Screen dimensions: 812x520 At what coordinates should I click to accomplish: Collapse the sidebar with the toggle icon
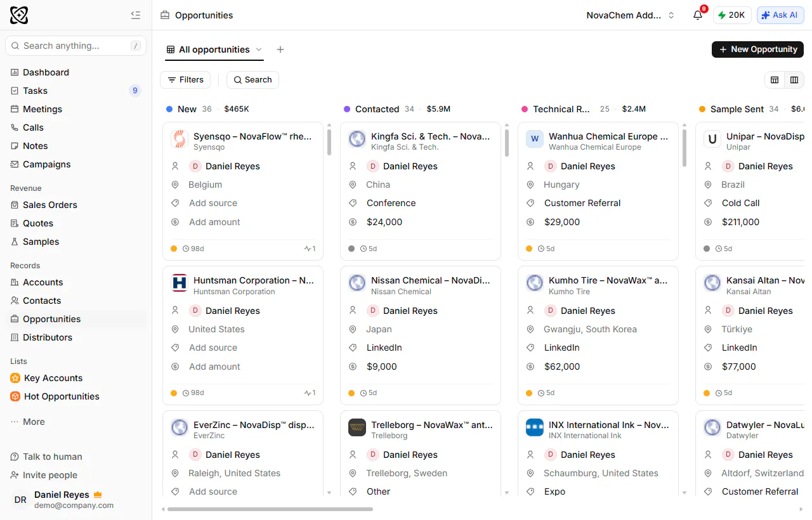[135, 15]
